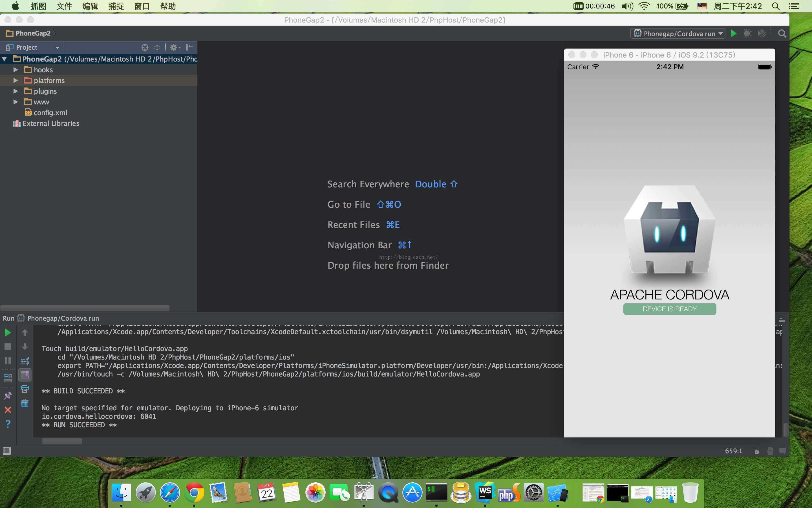Screen dimensions: 812x508
Task: Click Spotlight search in the macOS menu bar
Action: click(775, 6)
